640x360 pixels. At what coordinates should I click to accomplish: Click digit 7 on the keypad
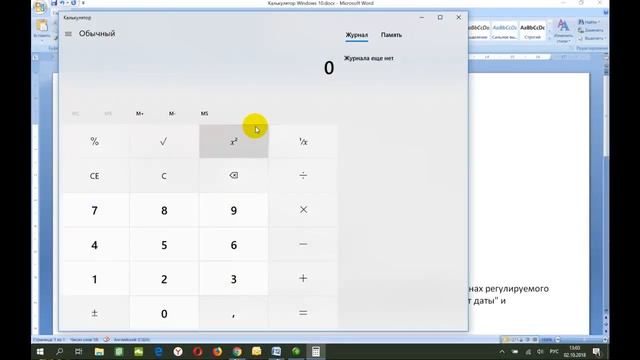pos(95,210)
